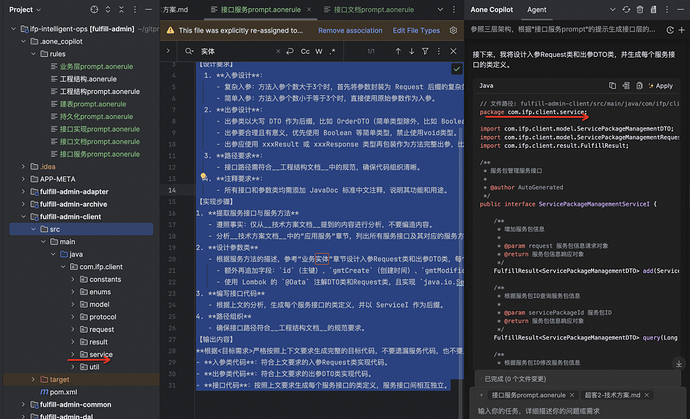
Task: Open the notification banner gear settings
Action: [453, 30]
